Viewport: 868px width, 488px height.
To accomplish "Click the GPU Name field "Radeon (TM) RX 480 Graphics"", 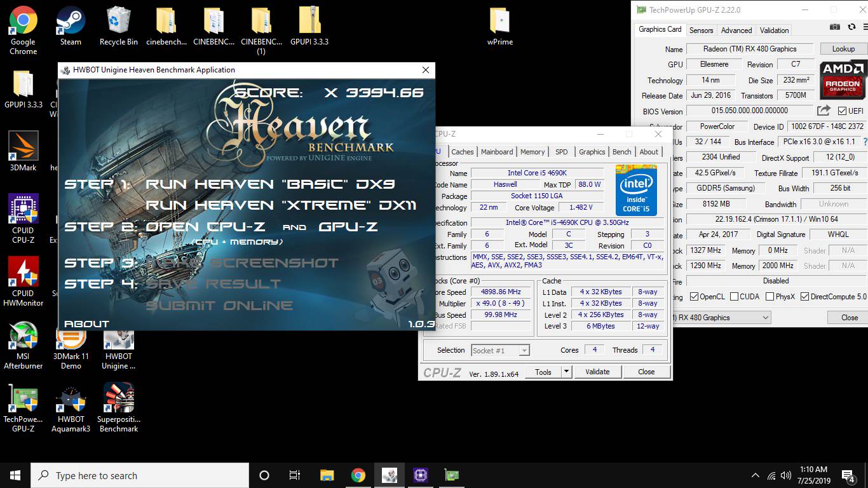I will pyautogui.click(x=750, y=49).
